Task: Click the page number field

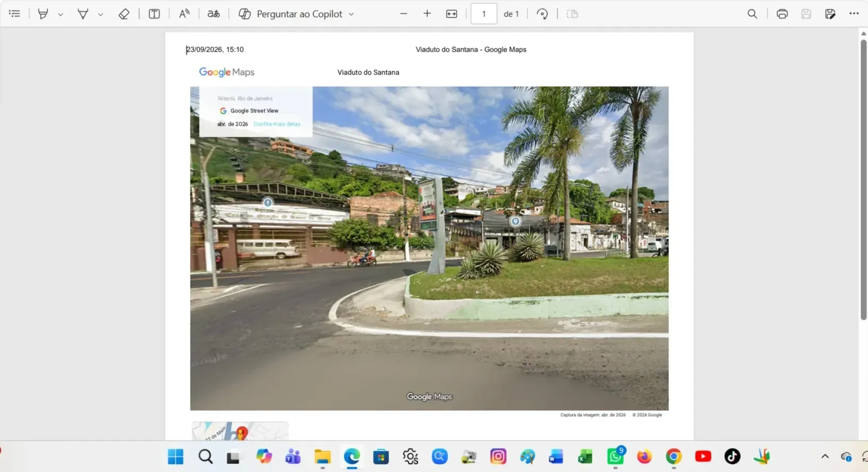Action: [484, 14]
